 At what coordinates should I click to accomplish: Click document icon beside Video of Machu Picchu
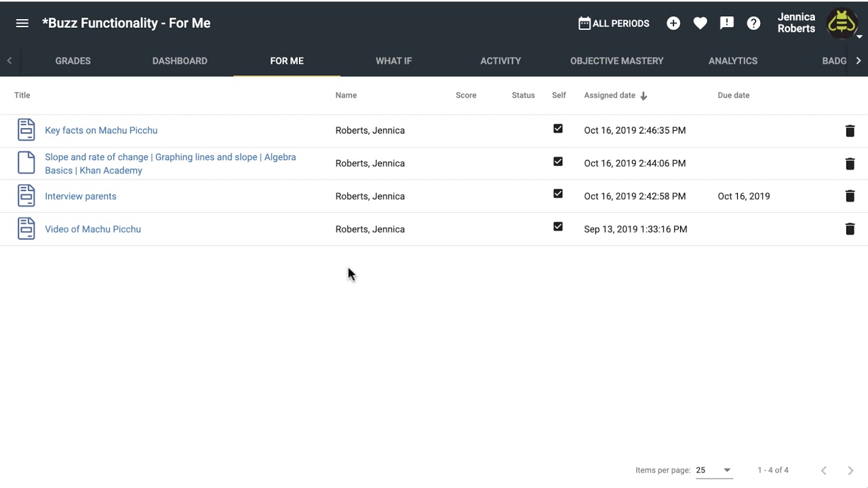pyautogui.click(x=26, y=228)
